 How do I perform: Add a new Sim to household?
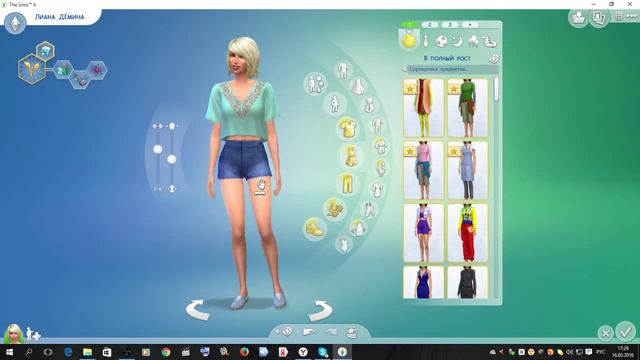pos(33,334)
